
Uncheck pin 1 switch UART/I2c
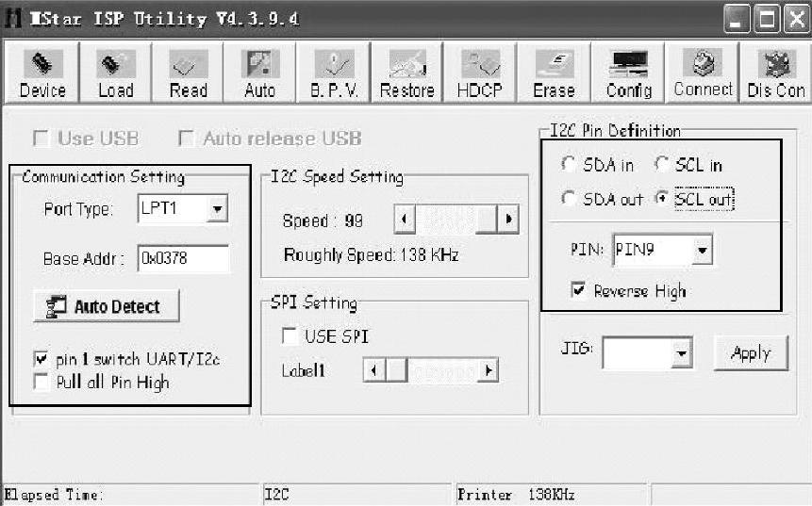point(41,359)
